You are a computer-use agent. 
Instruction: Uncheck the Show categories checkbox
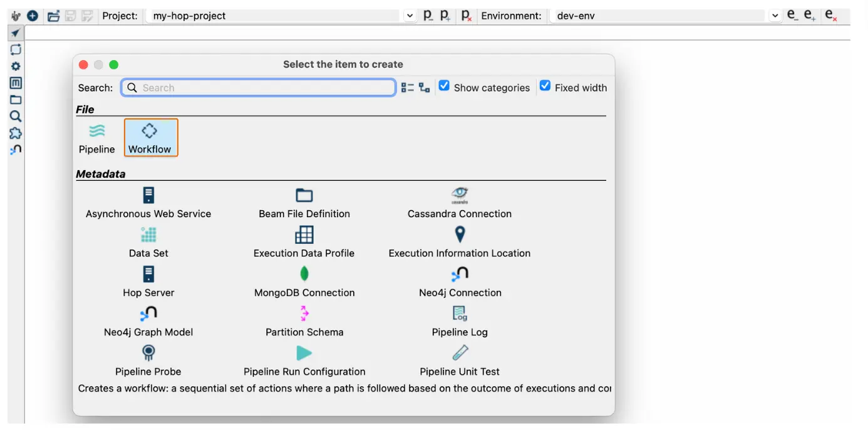click(444, 86)
